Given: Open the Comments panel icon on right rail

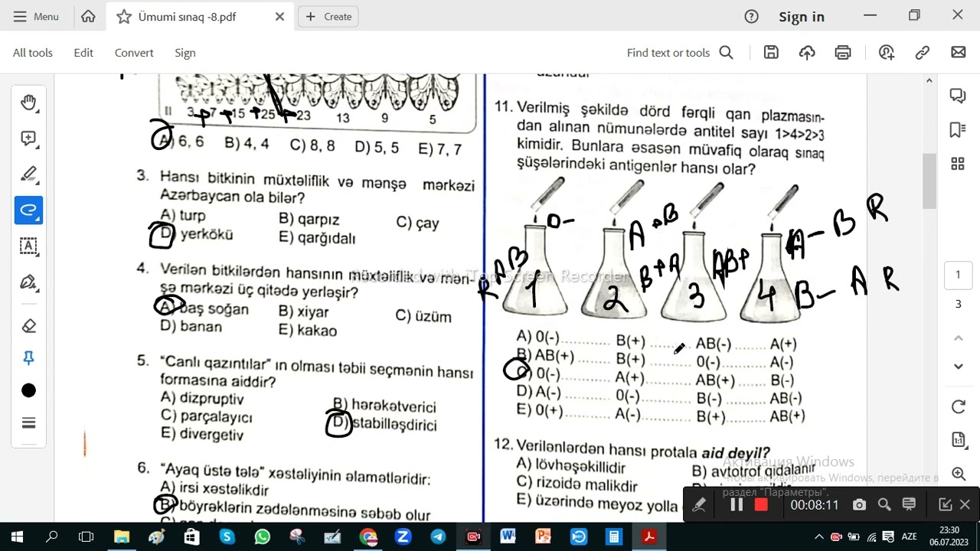Looking at the screenshot, I should point(957,96).
